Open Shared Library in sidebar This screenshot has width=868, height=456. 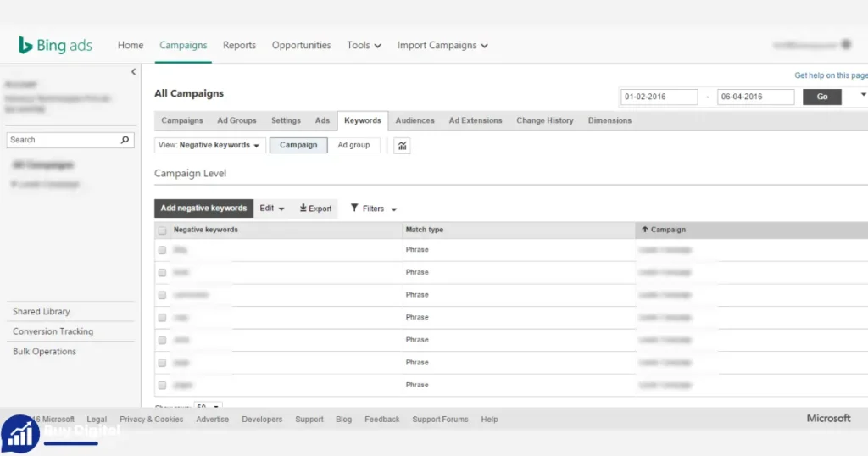42,311
